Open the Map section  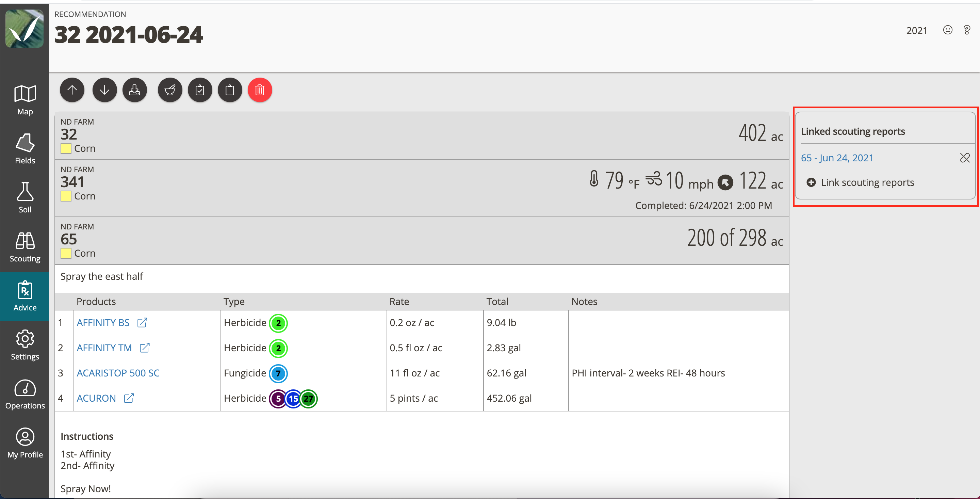[25, 100]
